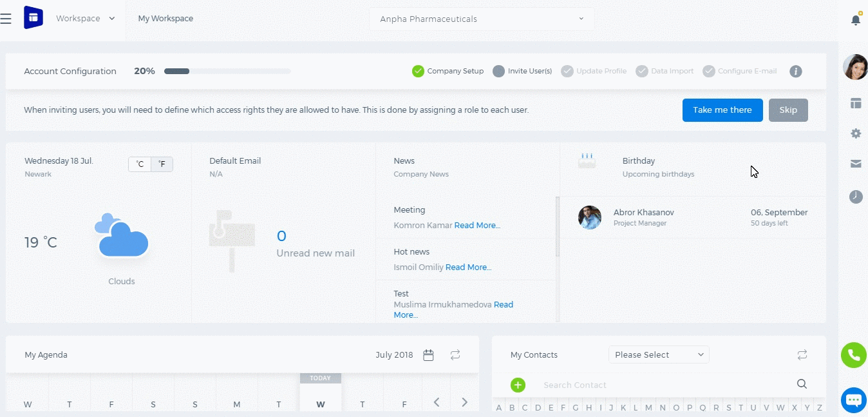The width and height of the screenshot is (868, 417).
Task: Open the Anpha Pharmaceuticals company selector
Action: pyautogui.click(x=482, y=19)
